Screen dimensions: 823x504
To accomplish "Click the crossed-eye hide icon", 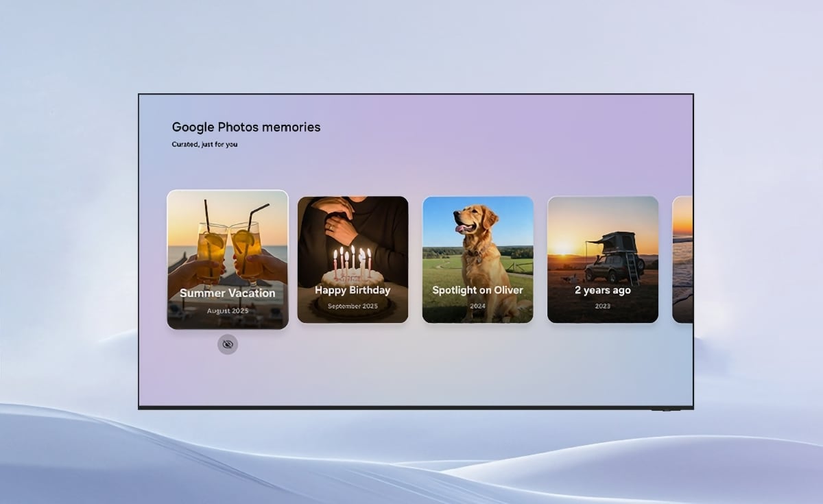I will coord(227,344).
